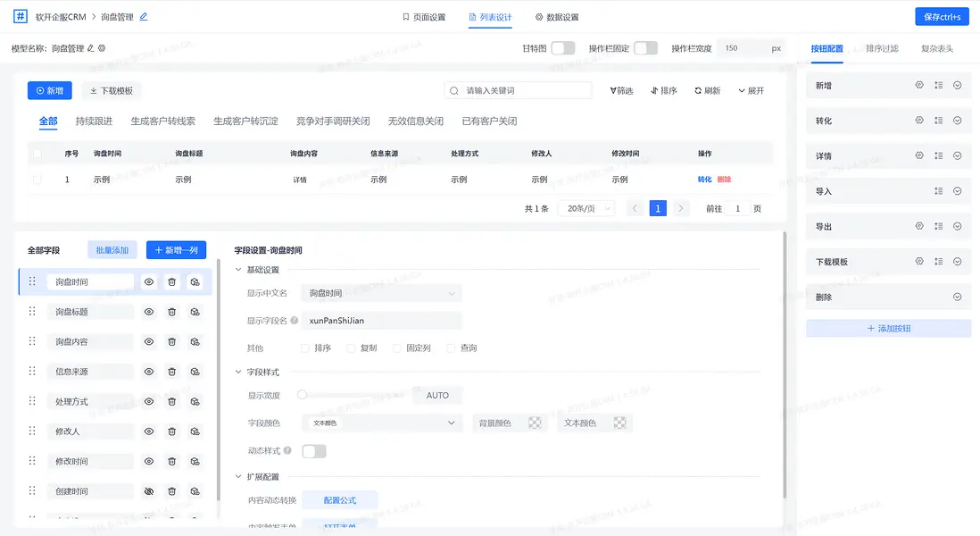Click sort-order icon on 导入 button row
The height and width of the screenshot is (536, 980).
click(939, 191)
